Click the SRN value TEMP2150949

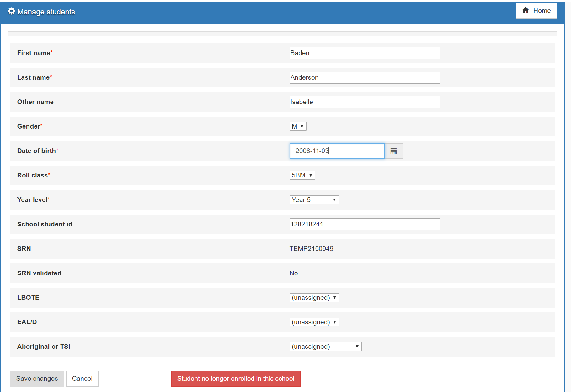311,249
